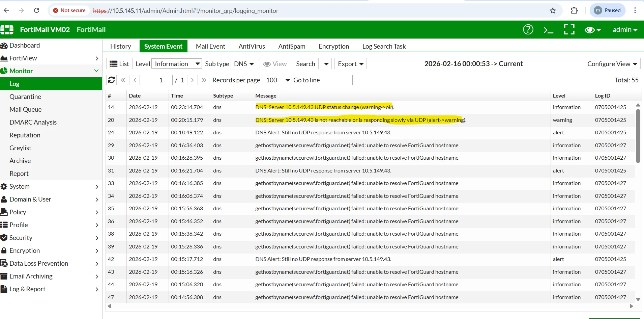Expand the Domain & User section
Image resolution: width=644 pixels, height=319 pixels.
pos(51,199)
